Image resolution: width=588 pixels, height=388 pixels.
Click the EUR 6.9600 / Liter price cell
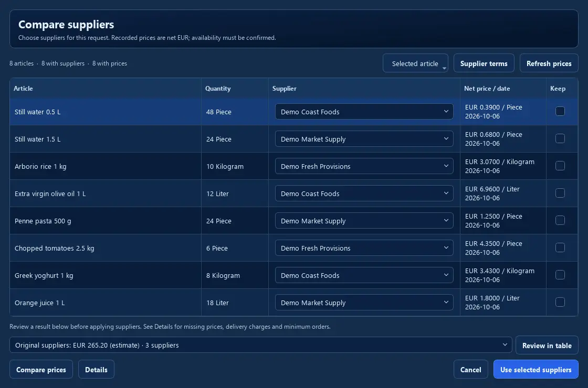(x=503, y=193)
